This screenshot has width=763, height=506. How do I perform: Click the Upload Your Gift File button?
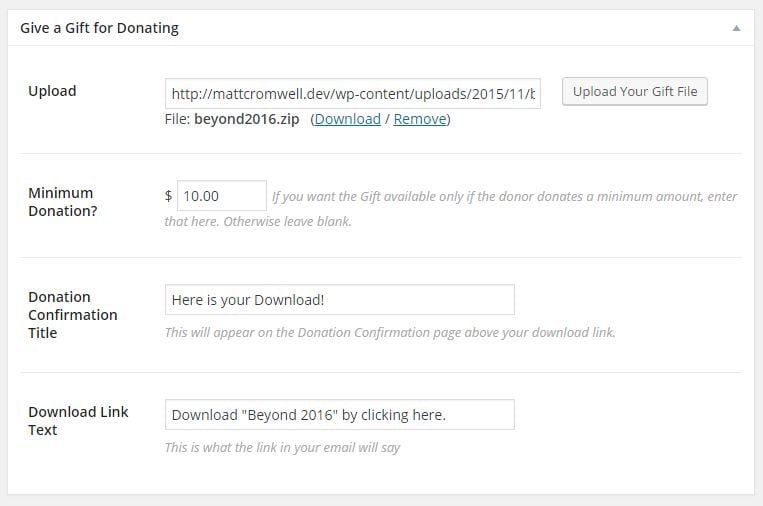click(x=635, y=91)
